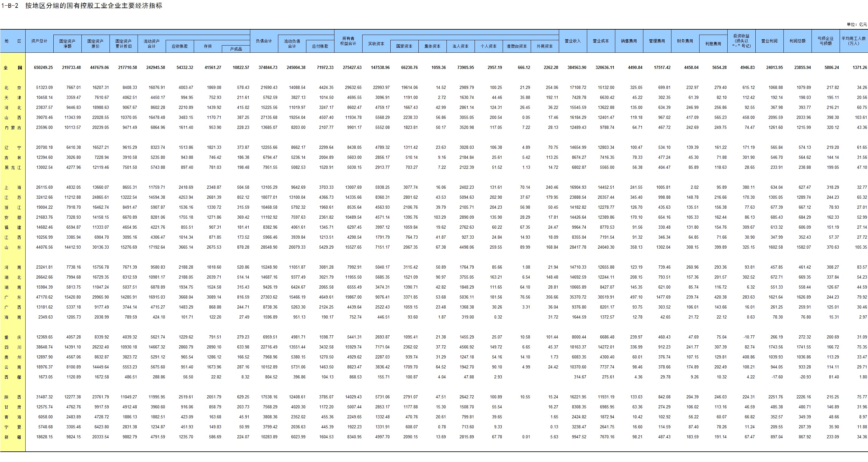Click the 营业收入 column header
The width and height of the screenshot is (868, 462).
(573, 41)
